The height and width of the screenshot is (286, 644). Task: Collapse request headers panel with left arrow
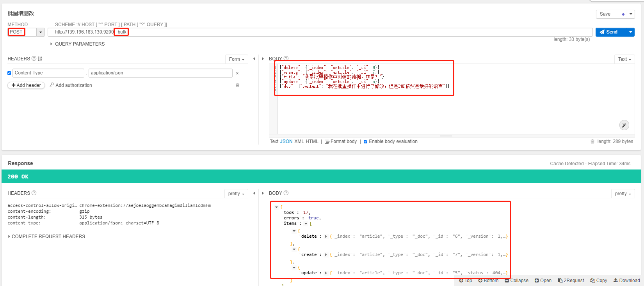click(254, 59)
